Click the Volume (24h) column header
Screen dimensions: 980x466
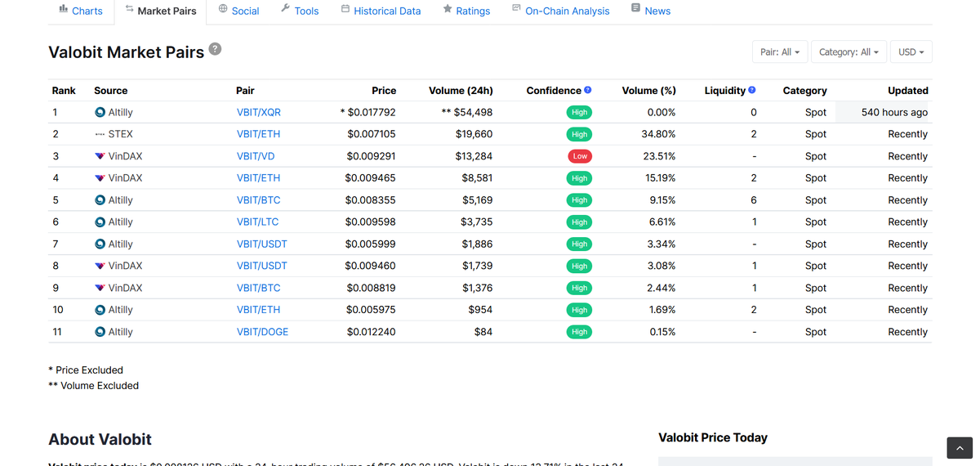click(461, 91)
